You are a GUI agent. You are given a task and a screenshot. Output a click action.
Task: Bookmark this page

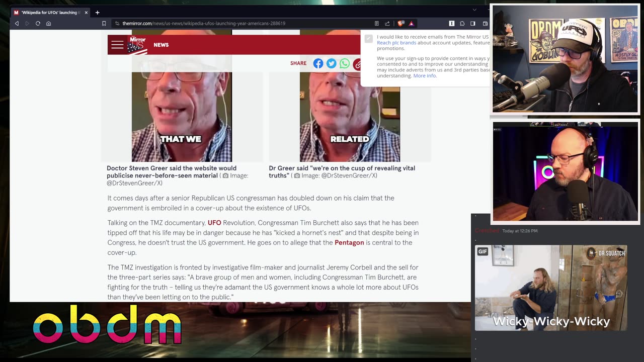pyautogui.click(x=104, y=24)
